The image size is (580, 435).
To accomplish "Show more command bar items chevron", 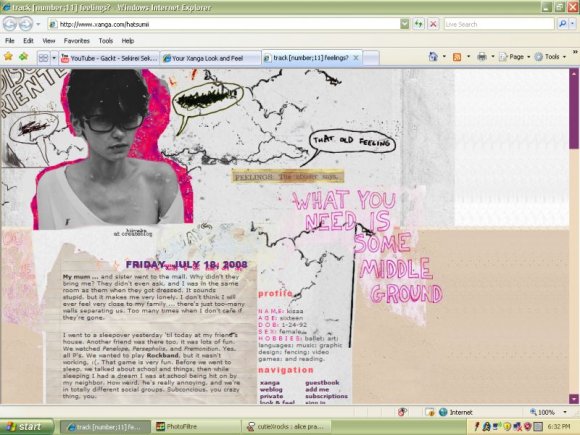I will point(575,52).
